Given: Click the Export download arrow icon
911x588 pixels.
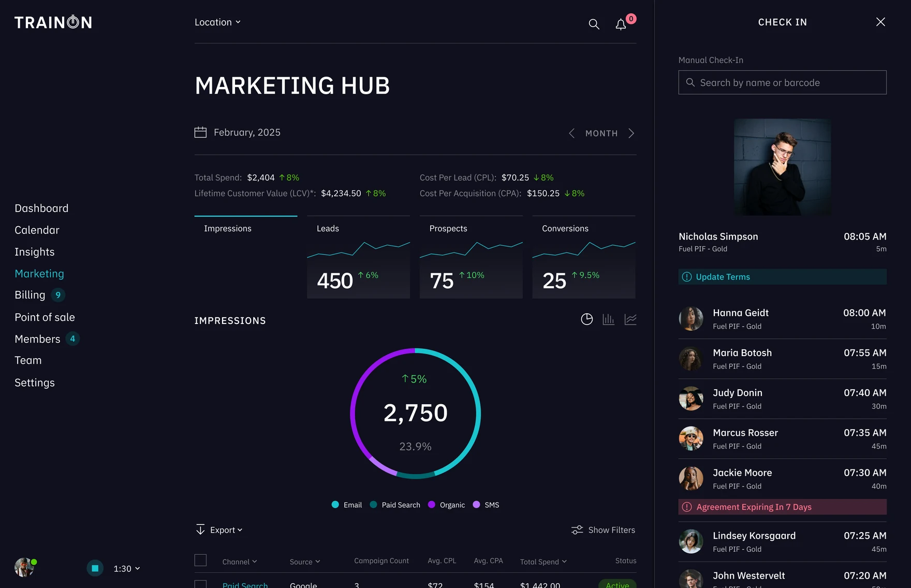Looking at the screenshot, I should [x=200, y=530].
